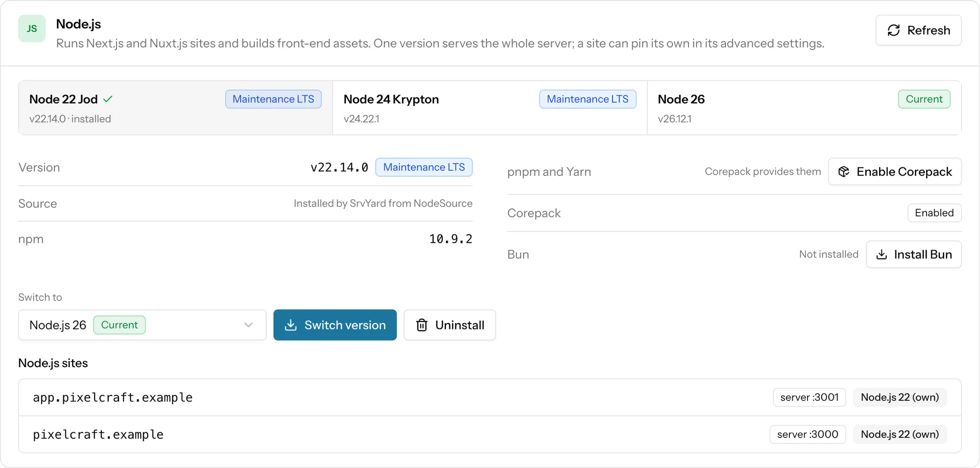Open the pixelcraft.example site row
The image size is (980, 468).
(x=490, y=435)
